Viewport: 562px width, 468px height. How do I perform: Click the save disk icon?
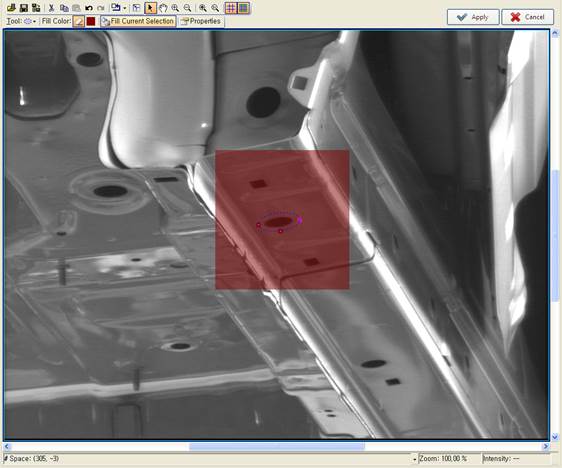(x=24, y=8)
